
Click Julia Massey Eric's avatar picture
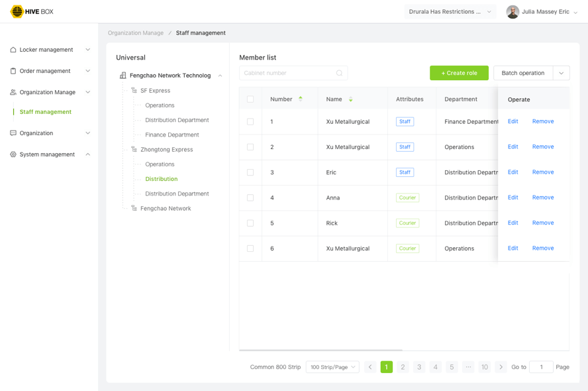pos(513,12)
